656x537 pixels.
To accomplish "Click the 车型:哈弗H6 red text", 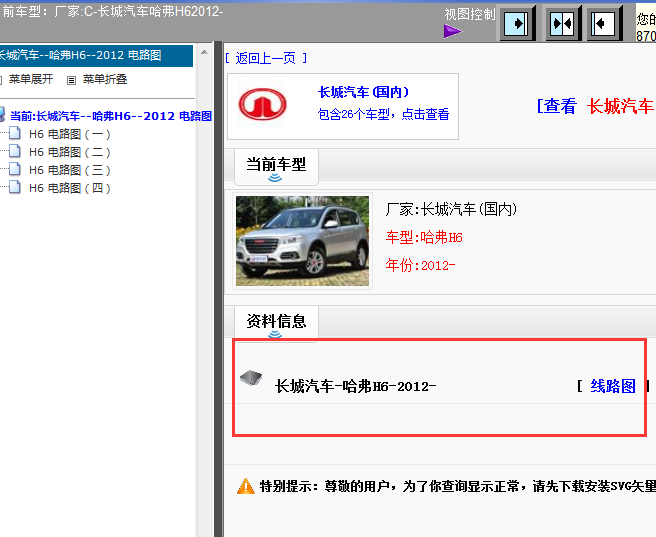I will tap(424, 238).
